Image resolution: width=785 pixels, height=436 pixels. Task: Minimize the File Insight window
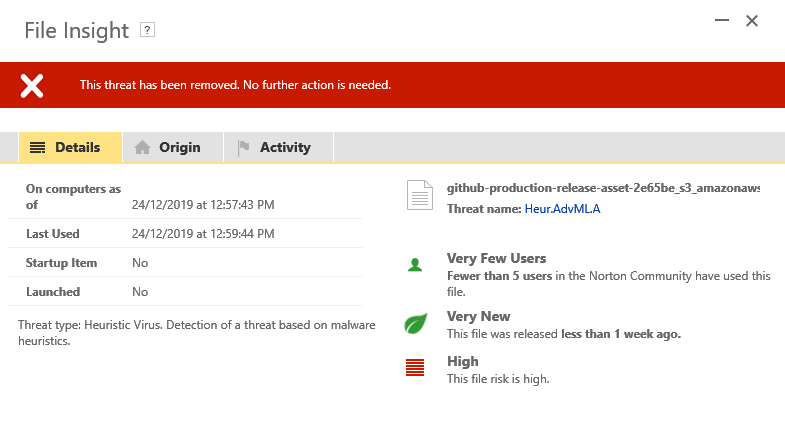pyautogui.click(x=720, y=20)
